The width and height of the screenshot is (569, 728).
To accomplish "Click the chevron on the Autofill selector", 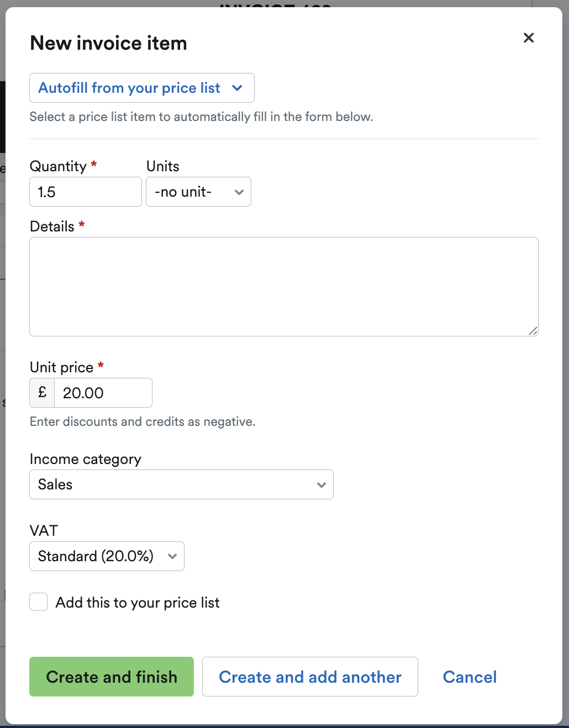I will (x=238, y=88).
